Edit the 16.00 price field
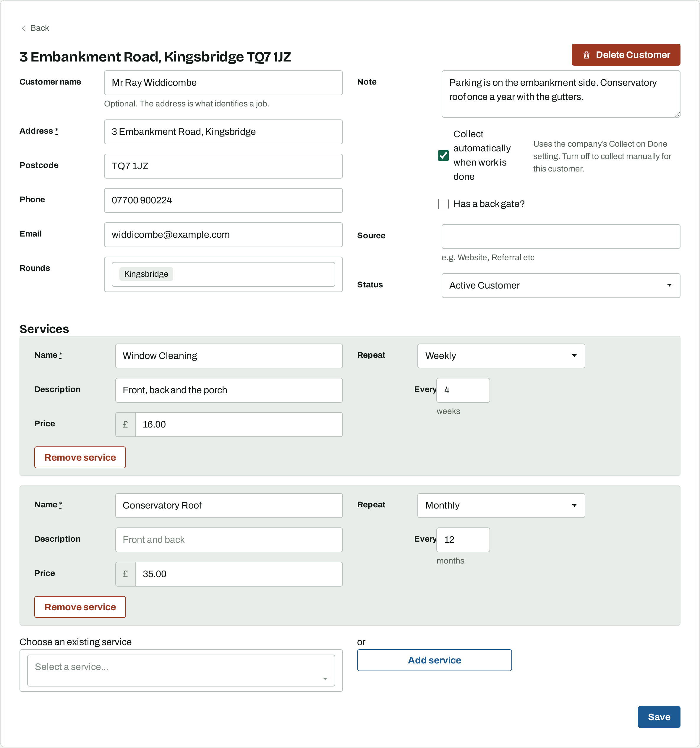This screenshot has height=748, width=700. 239,424
